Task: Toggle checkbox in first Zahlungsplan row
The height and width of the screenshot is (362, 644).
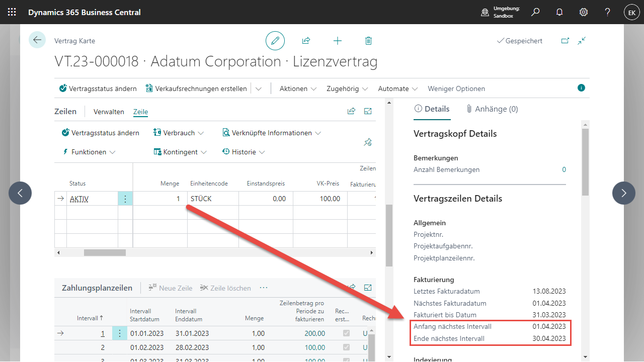Action: pos(346,333)
